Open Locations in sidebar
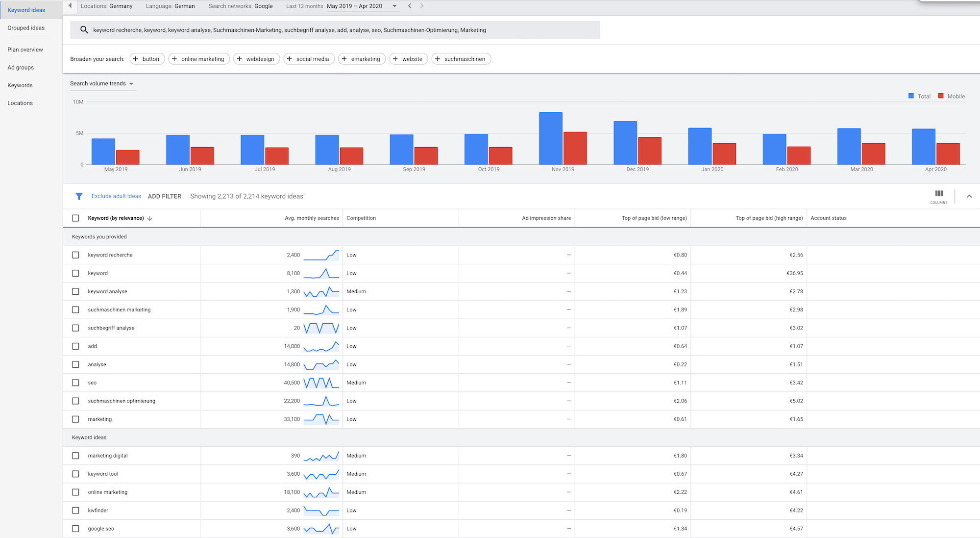980x538 pixels. click(x=20, y=103)
